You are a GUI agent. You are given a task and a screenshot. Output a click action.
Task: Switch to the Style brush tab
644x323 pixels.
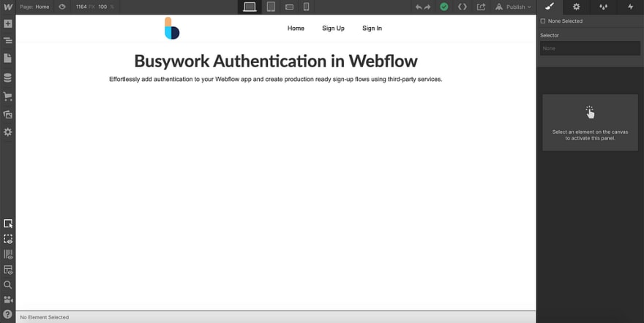tap(550, 7)
